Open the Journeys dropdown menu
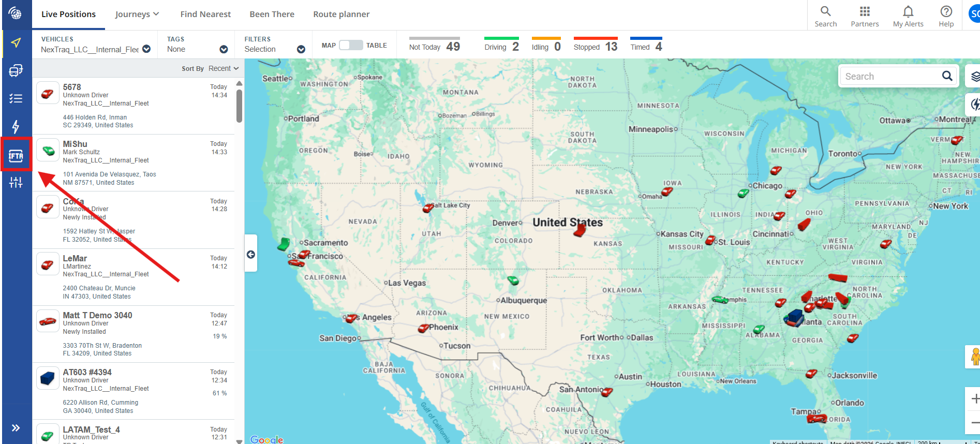 [137, 14]
